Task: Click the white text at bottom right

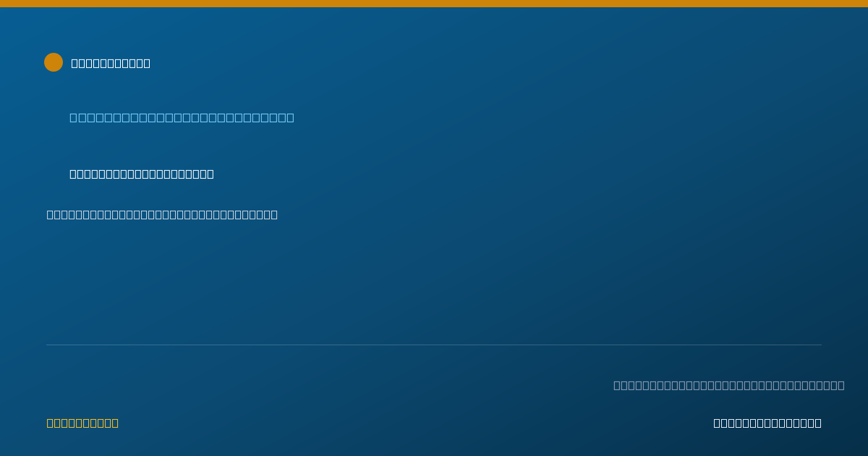Action: pyautogui.click(x=767, y=423)
